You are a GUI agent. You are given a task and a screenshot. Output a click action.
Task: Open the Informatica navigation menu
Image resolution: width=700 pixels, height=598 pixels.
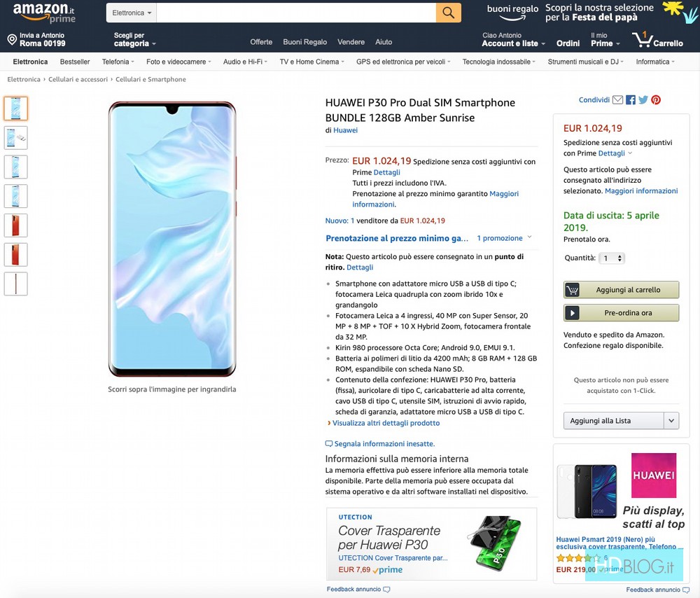[x=655, y=62]
